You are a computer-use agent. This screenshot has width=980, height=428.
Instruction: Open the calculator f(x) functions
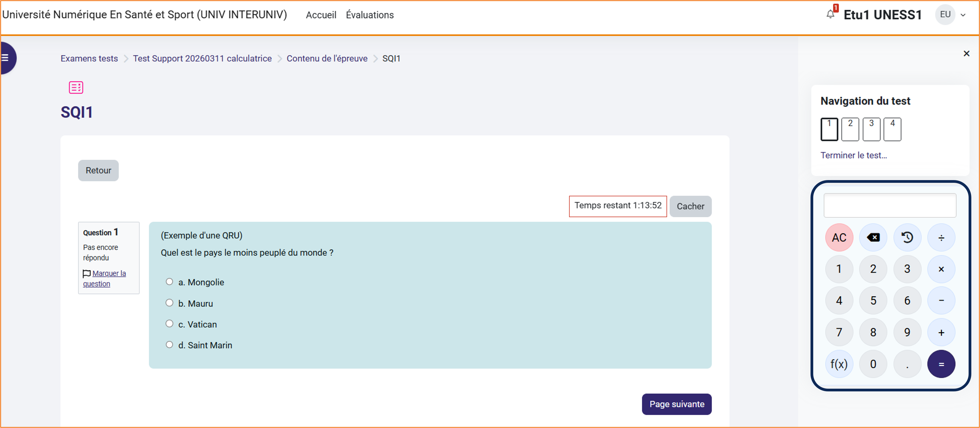click(838, 364)
